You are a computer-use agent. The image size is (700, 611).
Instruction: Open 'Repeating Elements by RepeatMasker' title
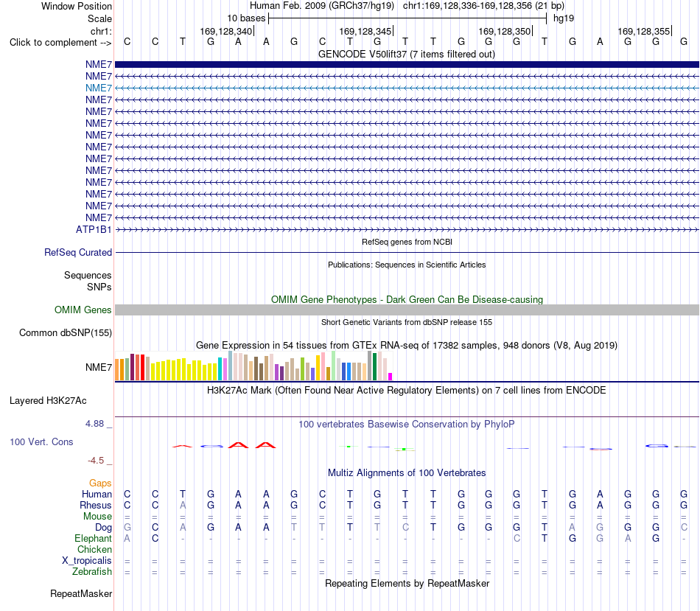[407, 584]
